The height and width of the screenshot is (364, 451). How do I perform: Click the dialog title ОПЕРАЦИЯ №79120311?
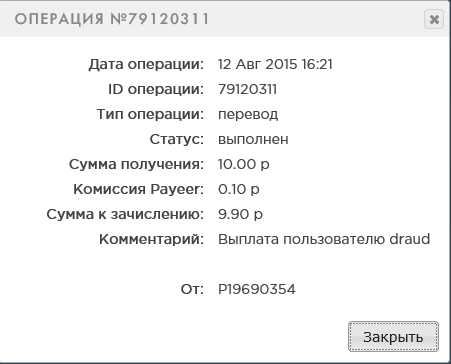point(112,19)
